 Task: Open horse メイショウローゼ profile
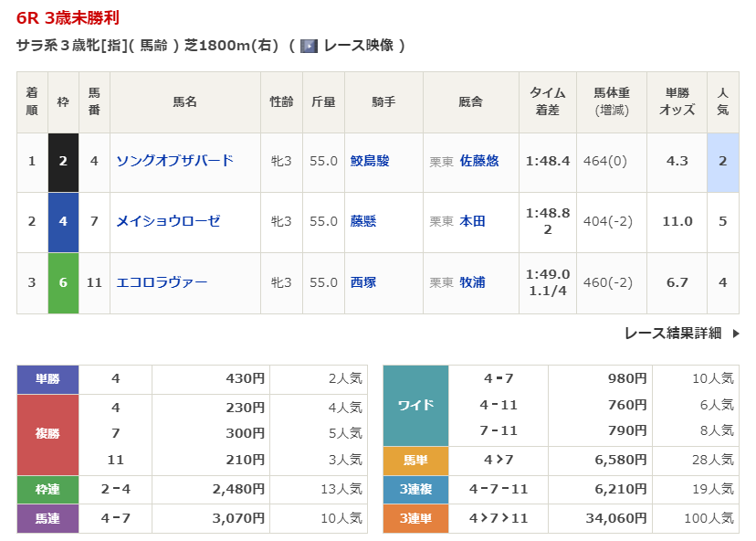tap(168, 221)
